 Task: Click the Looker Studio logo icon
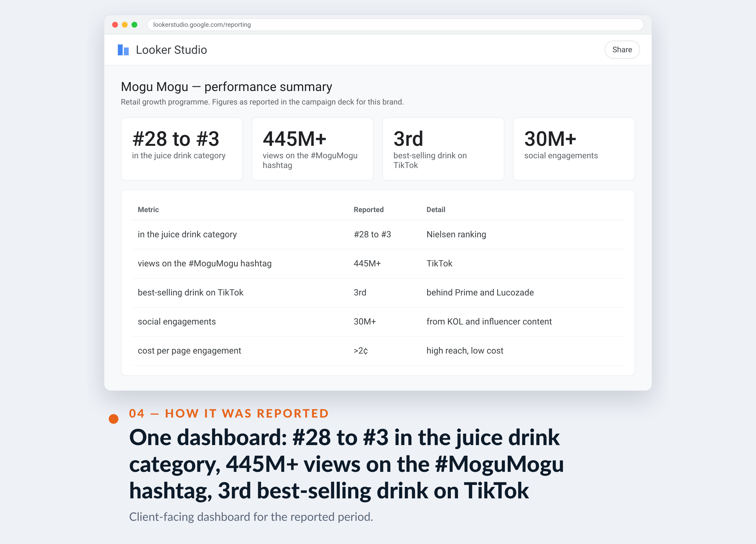[123, 50]
